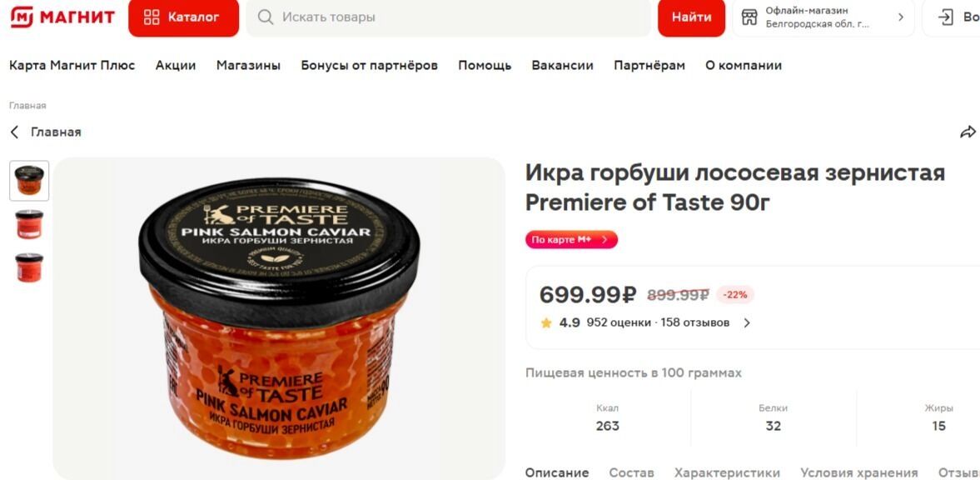Open Карта Магнит Плюс menu item
The height and width of the screenshot is (480, 980).
(72, 65)
